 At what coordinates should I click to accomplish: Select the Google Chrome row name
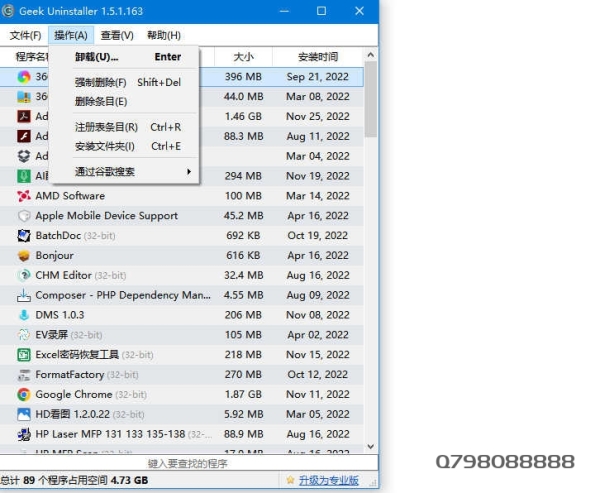click(x=74, y=395)
